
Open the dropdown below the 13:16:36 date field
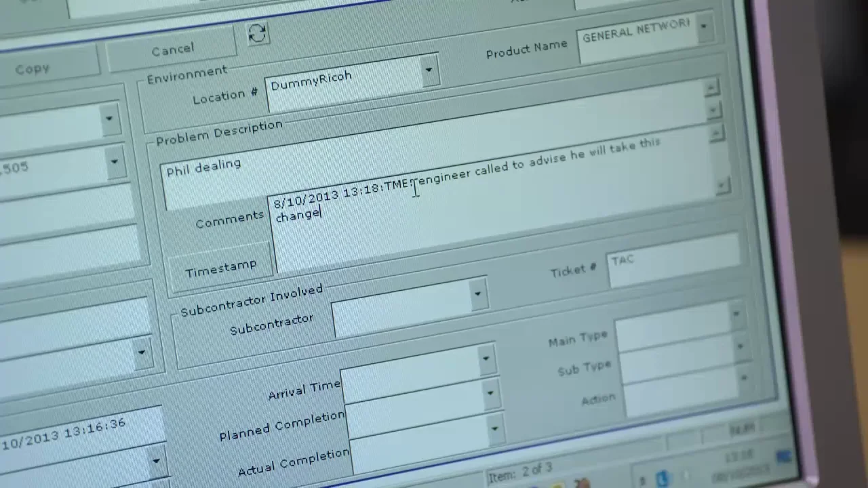point(156,462)
